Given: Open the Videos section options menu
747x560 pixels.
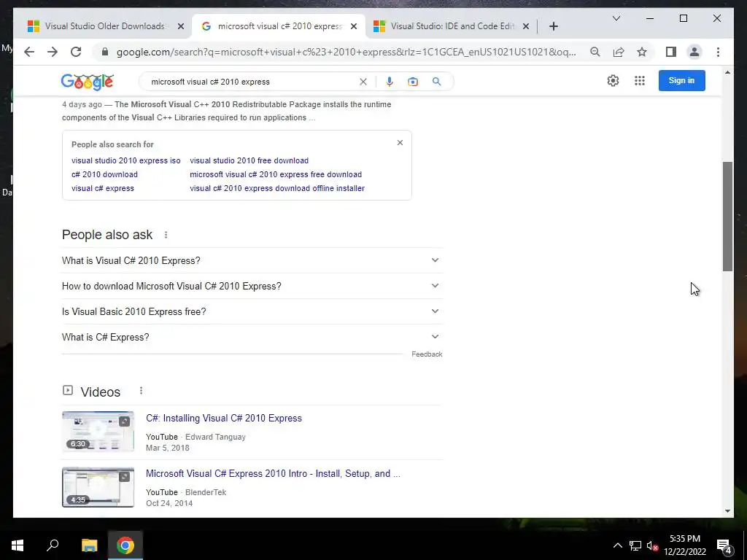Looking at the screenshot, I should [x=141, y=391].
